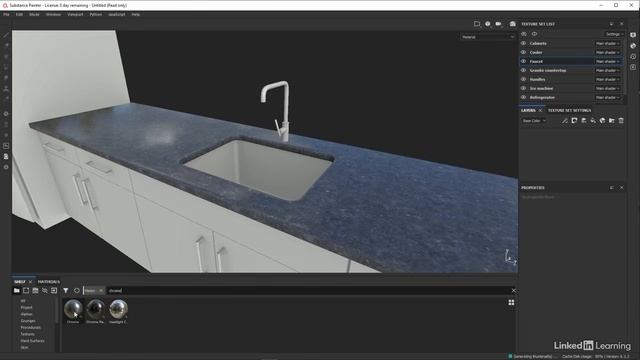Click the square view-mode icon above viewport
640x360 pixels.
click(x=477, y=24)
